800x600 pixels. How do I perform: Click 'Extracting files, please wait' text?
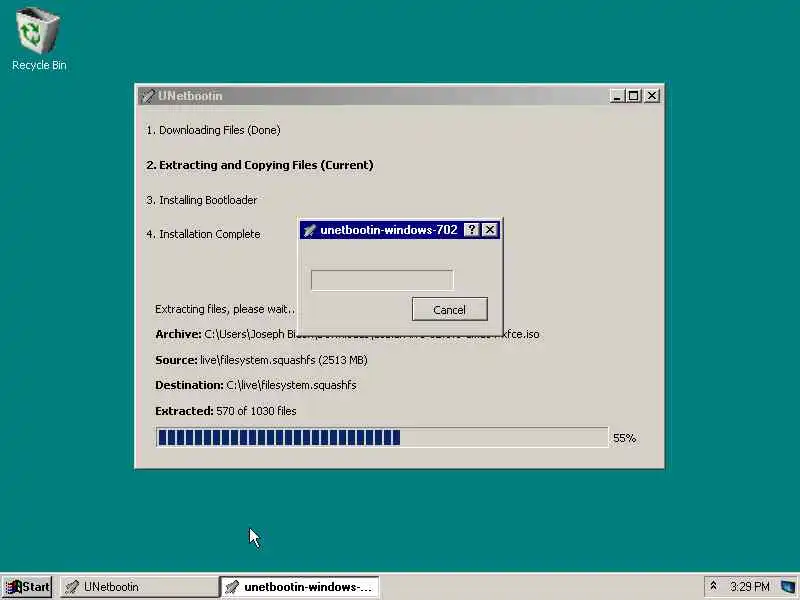225,309
